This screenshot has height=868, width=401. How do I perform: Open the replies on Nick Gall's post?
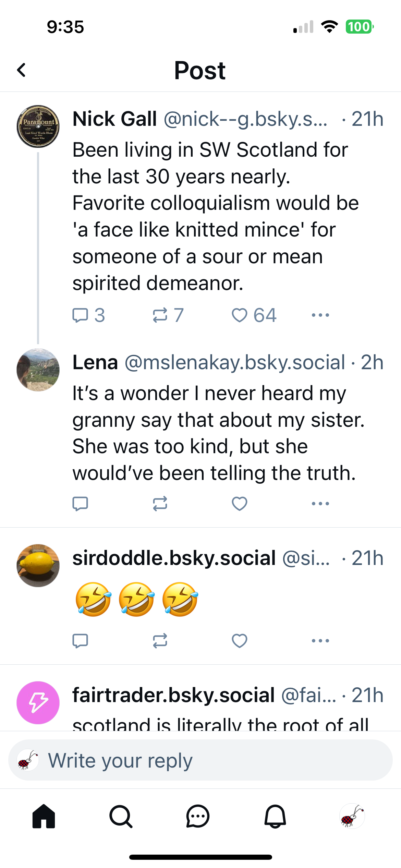click(81, 315)
